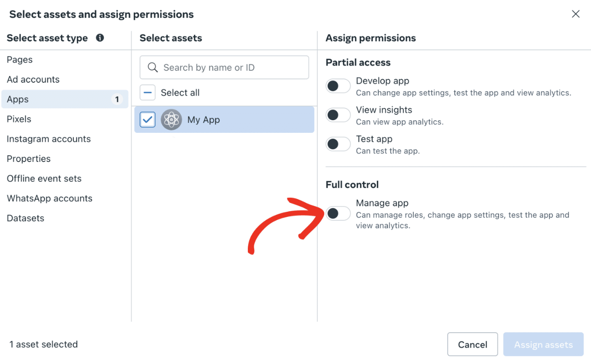Screen dimensions: 591x364
Task: Click the Cancel button
Action: pos(472,344)
